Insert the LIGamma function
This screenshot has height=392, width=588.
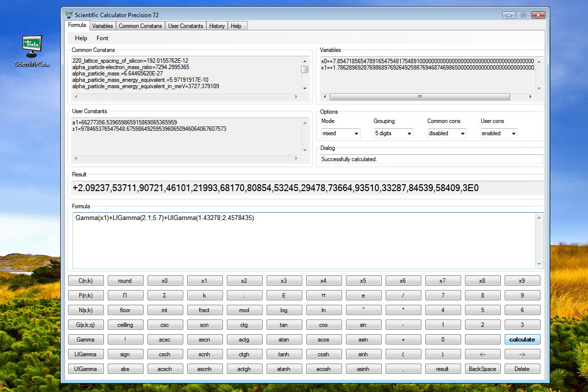(86, 354)
